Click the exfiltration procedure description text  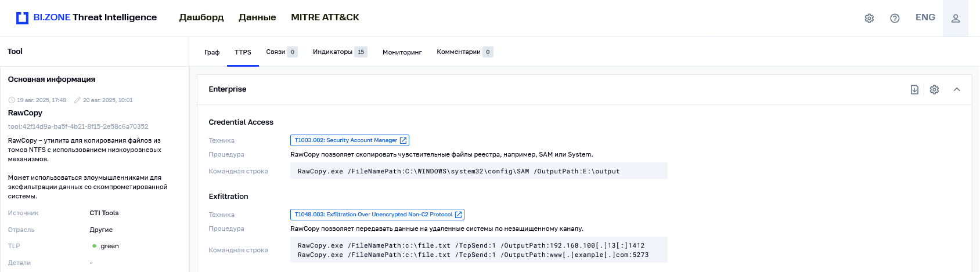437,229
